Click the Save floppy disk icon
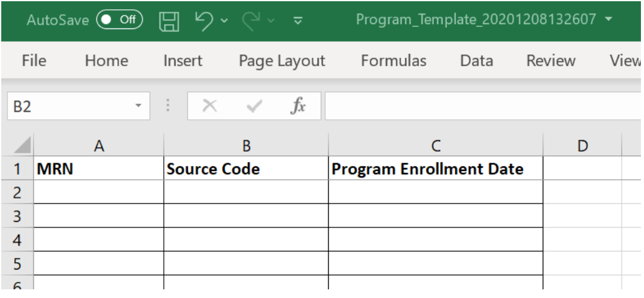Screen dimensions: 644x298 [169, 21]
